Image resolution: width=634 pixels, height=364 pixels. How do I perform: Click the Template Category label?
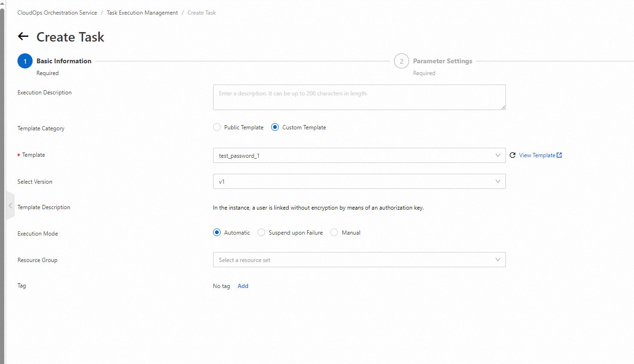(x=41, y=128)
